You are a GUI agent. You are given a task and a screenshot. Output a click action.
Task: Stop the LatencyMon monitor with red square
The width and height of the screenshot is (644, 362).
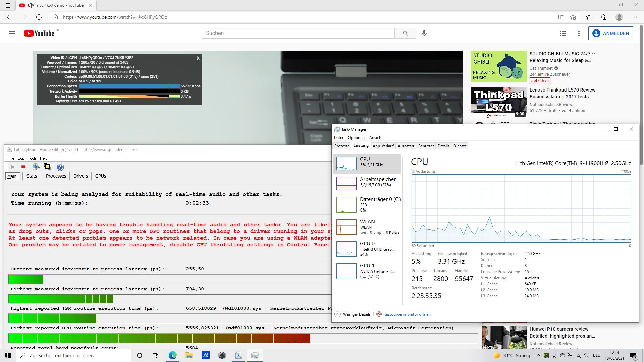(23, 167)
